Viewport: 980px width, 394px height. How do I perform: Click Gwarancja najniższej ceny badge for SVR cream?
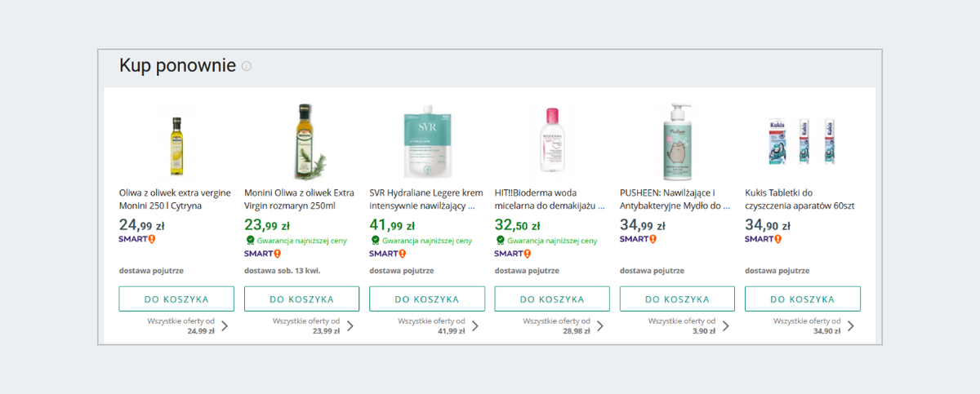coord(421,241)
